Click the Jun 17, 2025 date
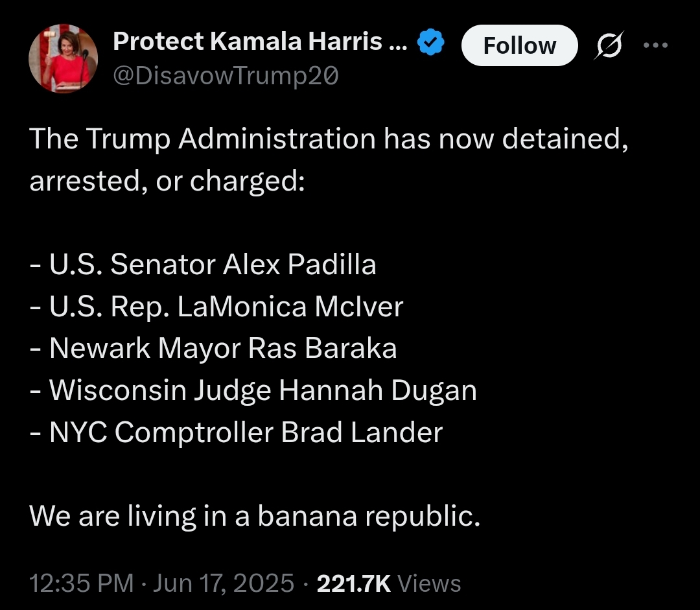Viewport: 700px width, 610px height. tap(224, 583)
